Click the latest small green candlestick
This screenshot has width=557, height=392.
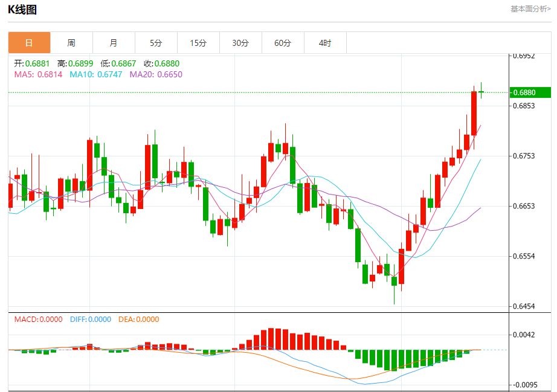pos(481,92)
